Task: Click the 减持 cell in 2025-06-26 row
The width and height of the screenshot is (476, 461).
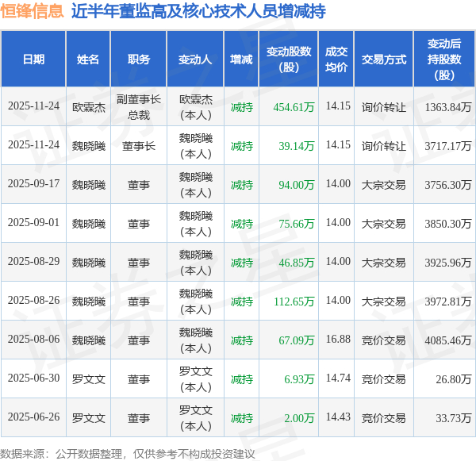Action: pos(242,418)
